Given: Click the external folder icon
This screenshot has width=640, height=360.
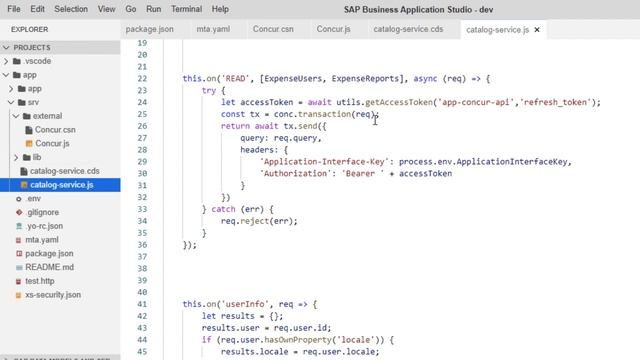Looking at the screenshot, I should pyautogui.click(x=27, y=116).
